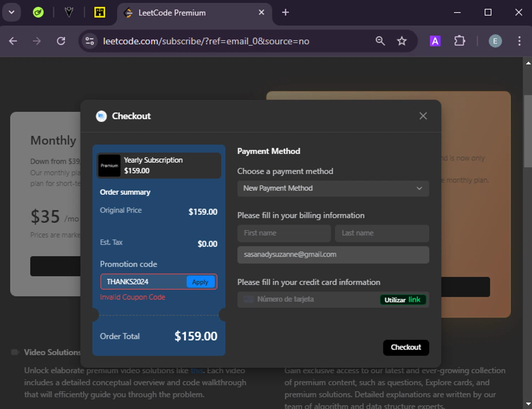The image size is (532, 409).
Task: Select the LeetCode Premium tab
Action: tap(194, 13)
